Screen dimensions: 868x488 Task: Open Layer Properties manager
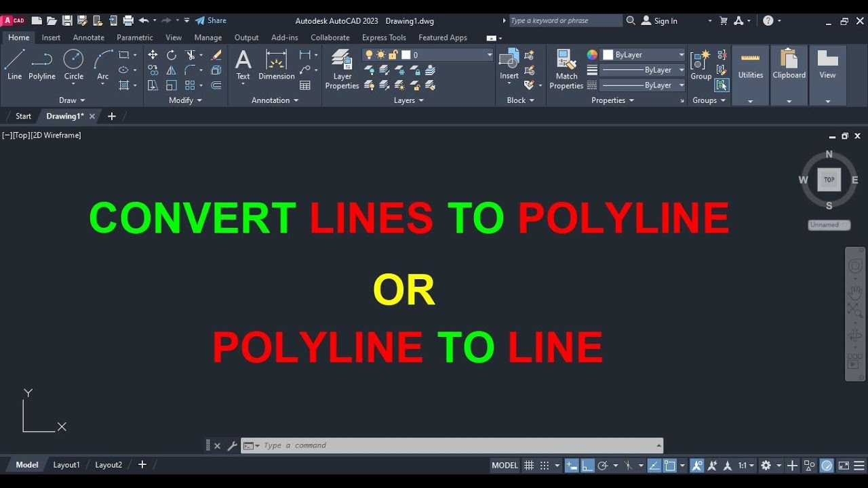342,69
